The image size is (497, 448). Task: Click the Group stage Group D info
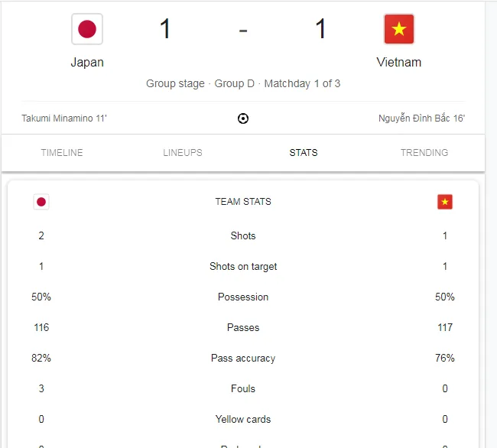243,83
